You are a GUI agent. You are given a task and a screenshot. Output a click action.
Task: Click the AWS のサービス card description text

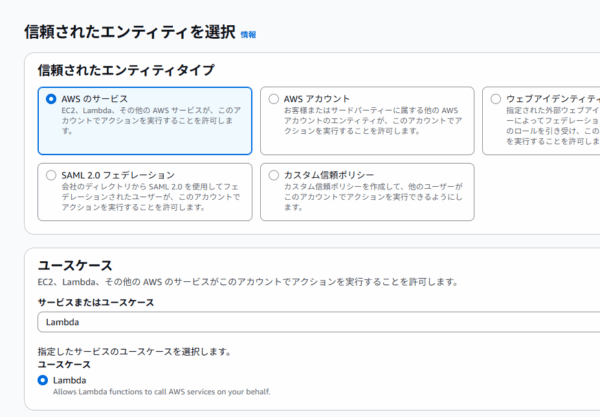151,121
